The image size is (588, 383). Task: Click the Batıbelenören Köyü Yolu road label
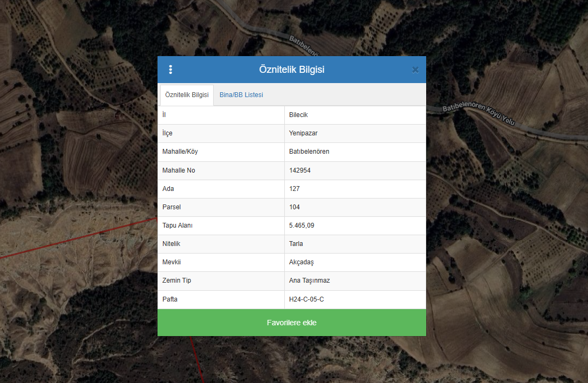pyautogui.click(x=478, y=115)
